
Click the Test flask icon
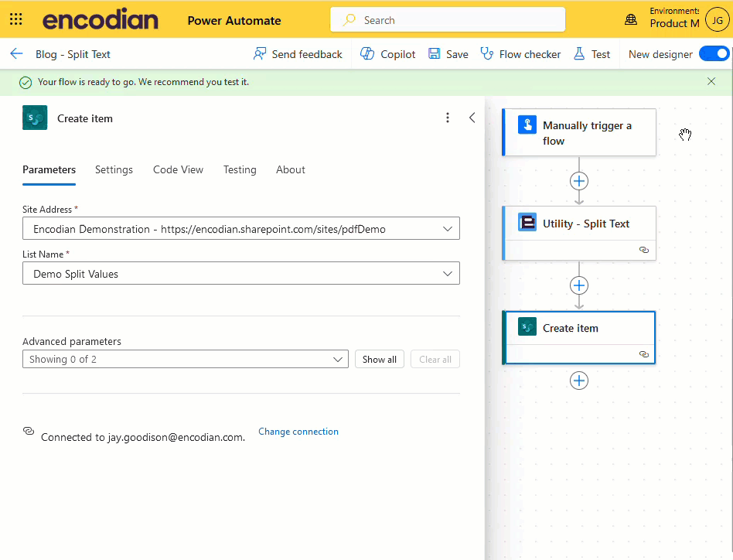pyautogui.click(x=579, y=53)
